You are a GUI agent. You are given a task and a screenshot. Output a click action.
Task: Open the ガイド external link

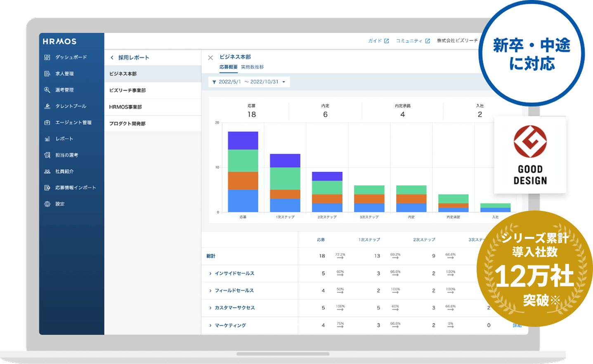click(x=378, y=41)
